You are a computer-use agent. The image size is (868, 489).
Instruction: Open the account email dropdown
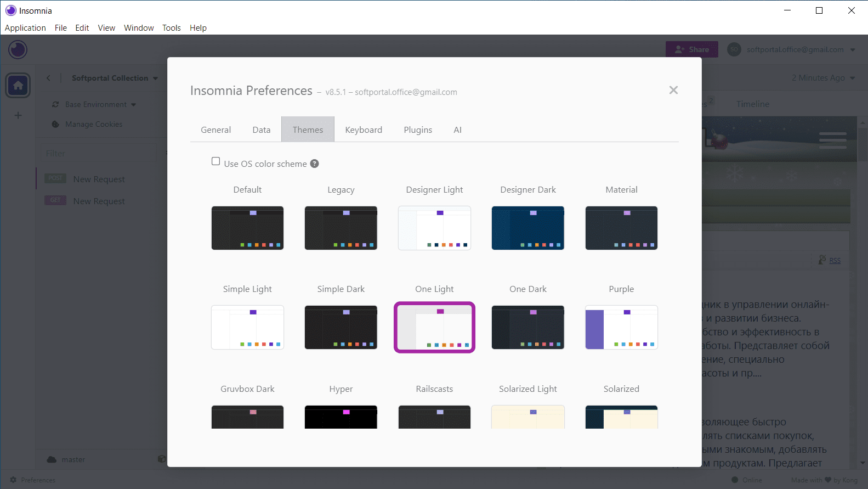(x=801, y=49)
